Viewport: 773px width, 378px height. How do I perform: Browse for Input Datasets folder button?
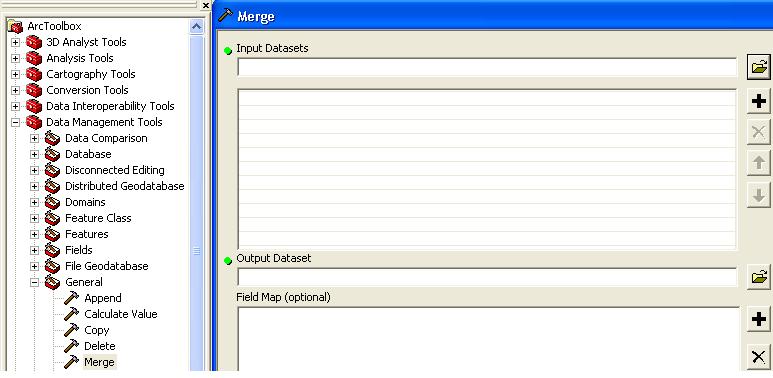(x=759, y=67)
